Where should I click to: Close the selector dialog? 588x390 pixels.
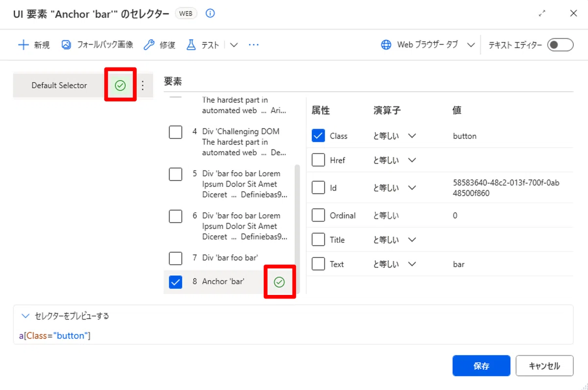[573, 13]
